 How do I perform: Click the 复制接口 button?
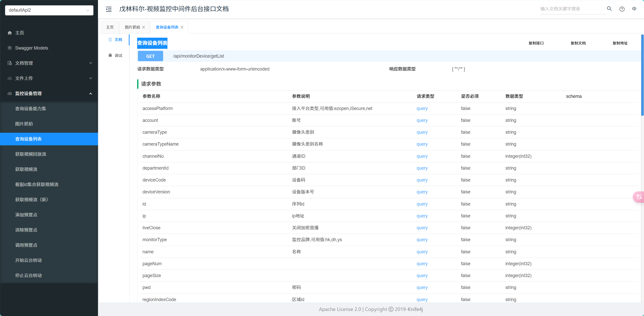click(x=536, y=43)
